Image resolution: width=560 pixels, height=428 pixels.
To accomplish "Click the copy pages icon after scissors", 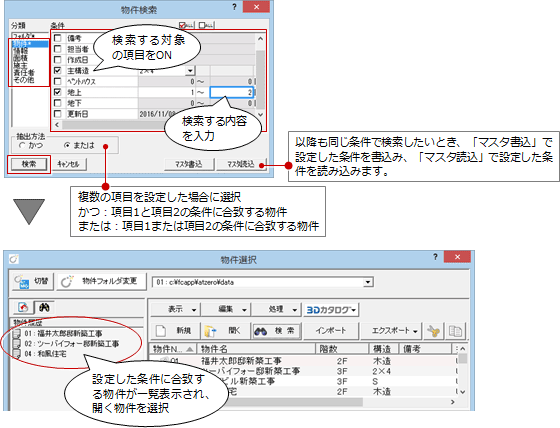I will point(455,331).
